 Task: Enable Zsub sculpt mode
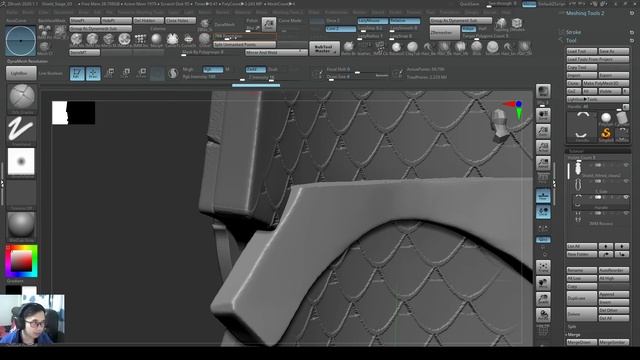coord(273,69)
